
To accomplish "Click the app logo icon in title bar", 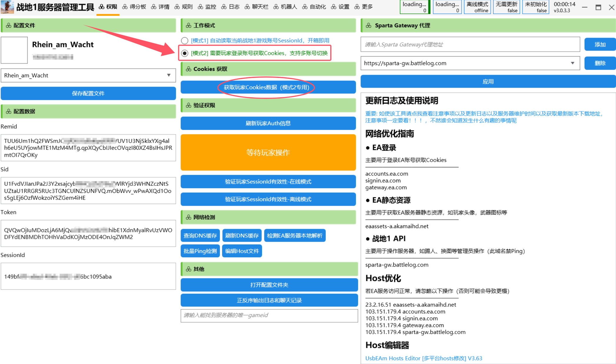I will pos(7,7).
